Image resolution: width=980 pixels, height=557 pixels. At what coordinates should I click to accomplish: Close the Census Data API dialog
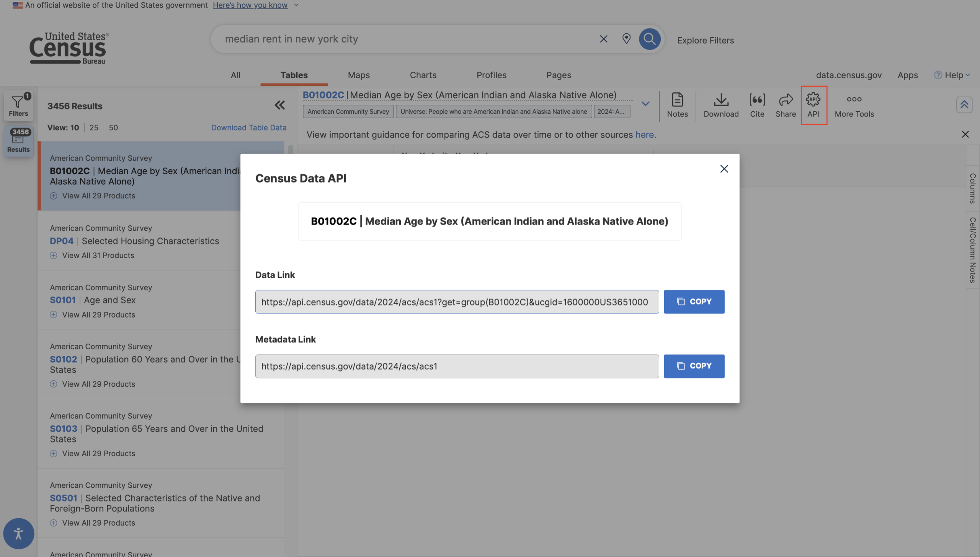[x=724, y=169]
